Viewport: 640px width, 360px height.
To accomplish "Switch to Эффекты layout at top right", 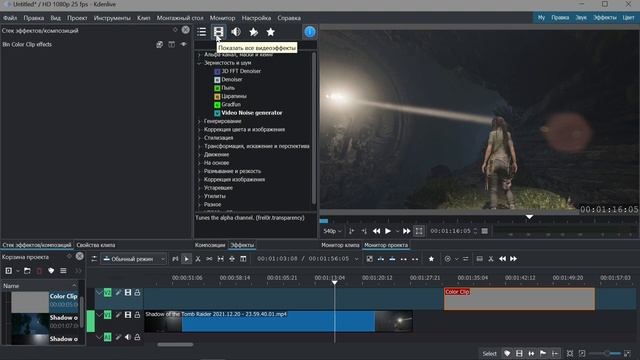I will 604,18.
